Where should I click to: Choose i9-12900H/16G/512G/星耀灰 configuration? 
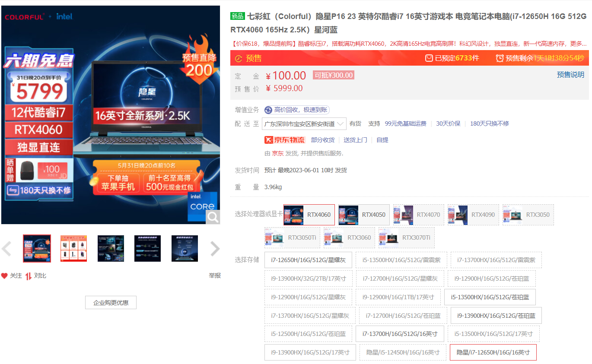coord(309,297)
